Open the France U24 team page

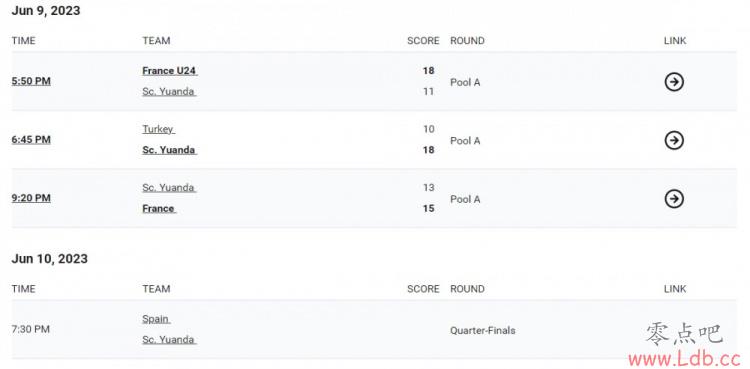click(x=170, y=71)
